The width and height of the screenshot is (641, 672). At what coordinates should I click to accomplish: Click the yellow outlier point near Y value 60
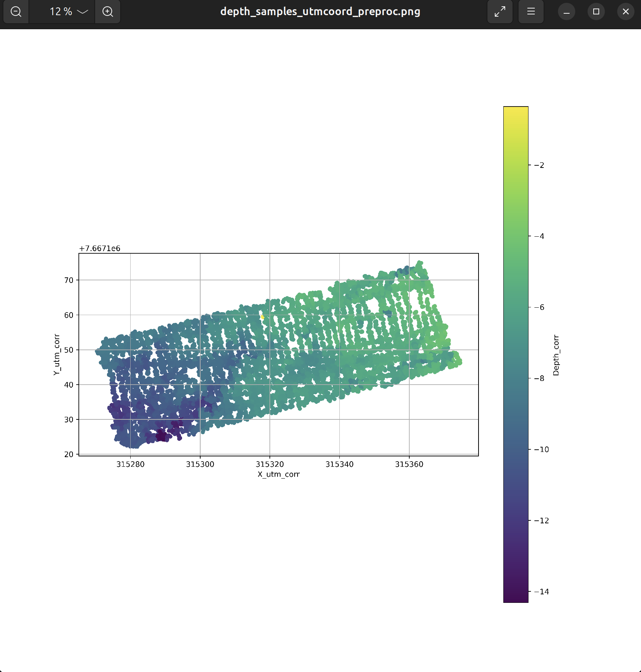263,317
